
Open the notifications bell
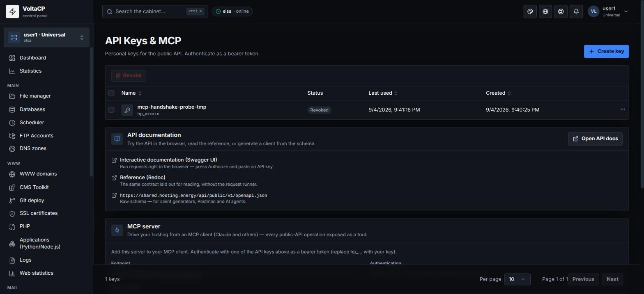pyautogui.click(x=576, y=11)
